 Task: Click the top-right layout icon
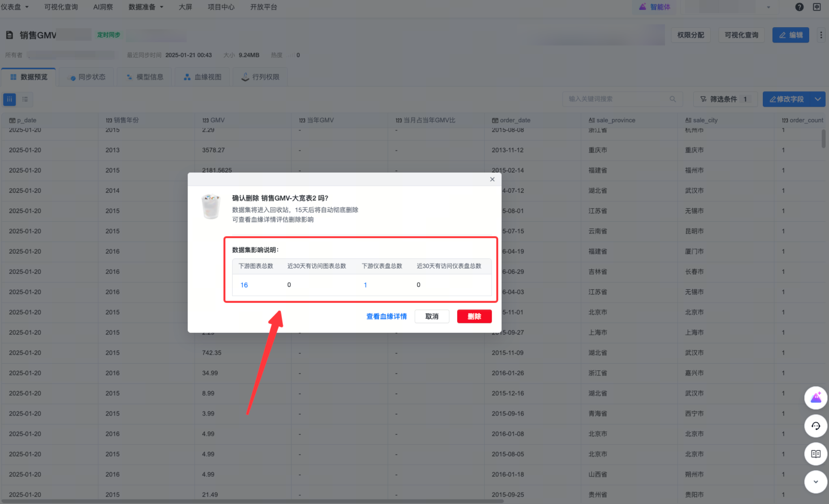(817, 7)
